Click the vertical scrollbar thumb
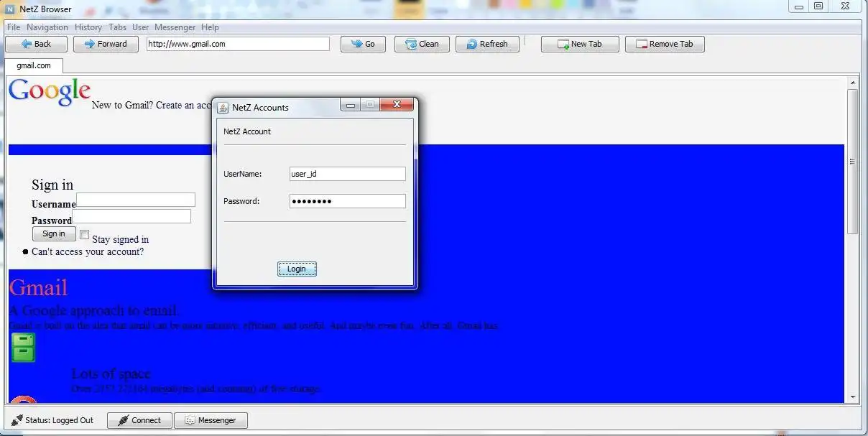Viewport: 868px width, 436px height. [853, 162]
